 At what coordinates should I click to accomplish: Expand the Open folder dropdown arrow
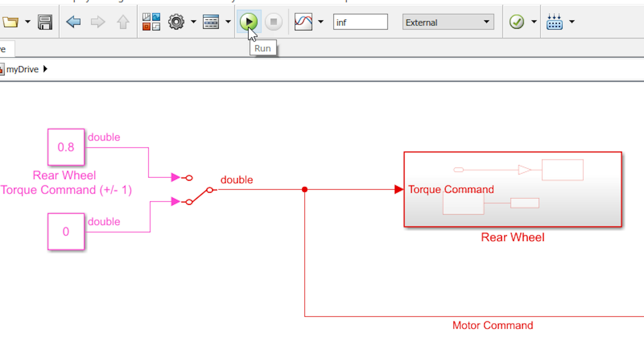(28, 22)
